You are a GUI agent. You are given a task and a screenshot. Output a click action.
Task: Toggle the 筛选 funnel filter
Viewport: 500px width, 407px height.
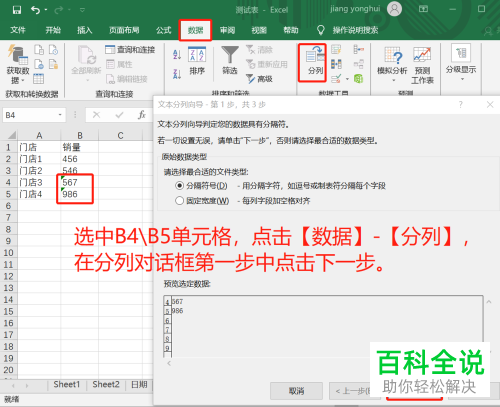pos(230,60)
